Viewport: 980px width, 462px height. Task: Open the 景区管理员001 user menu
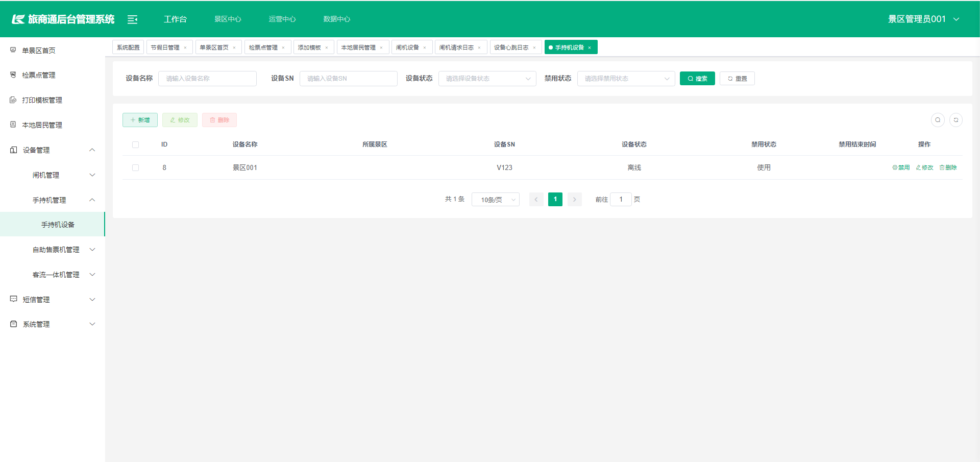[924, 19]
